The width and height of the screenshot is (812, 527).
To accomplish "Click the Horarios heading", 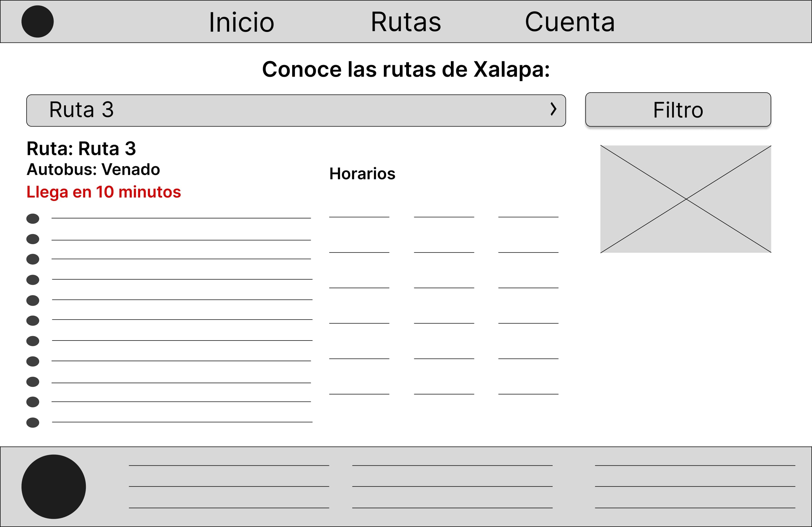I will coord(362,174).
